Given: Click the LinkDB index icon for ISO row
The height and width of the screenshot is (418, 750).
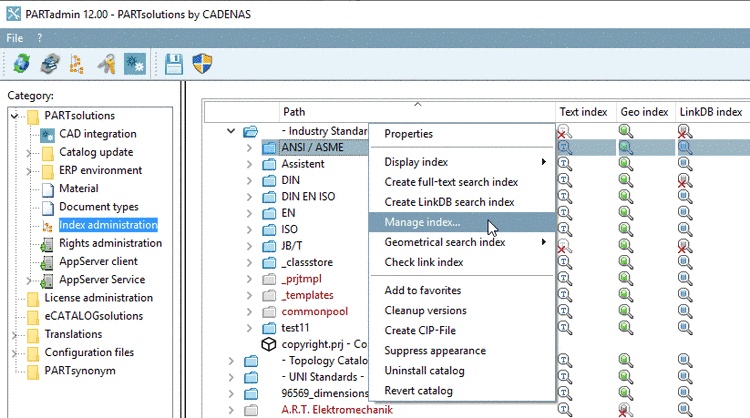Looking at the screenshot, I should (684, 229).
